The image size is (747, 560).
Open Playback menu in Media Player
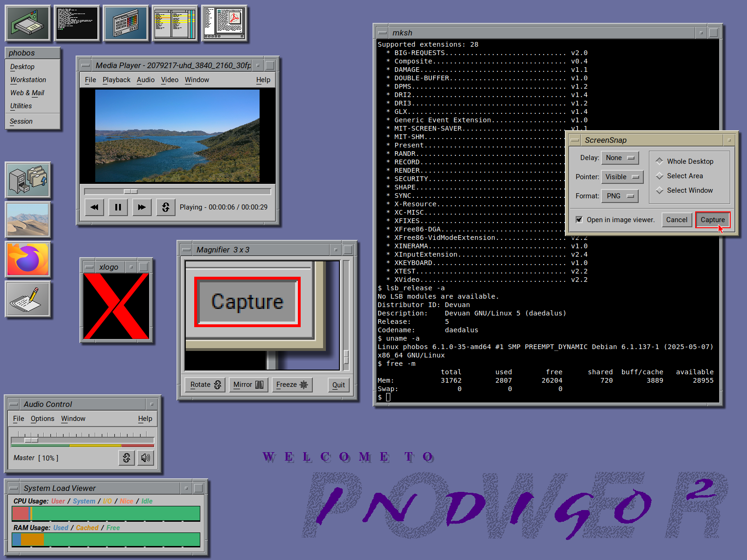pos(117,80)
